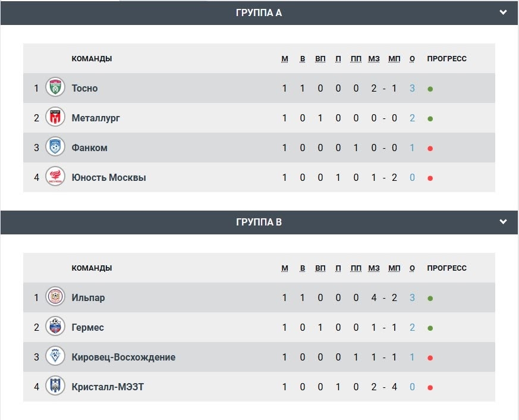This screenshot has height=420, width=519.
Task: Click the ВП column header in Группа B
Action: [320, 268]
